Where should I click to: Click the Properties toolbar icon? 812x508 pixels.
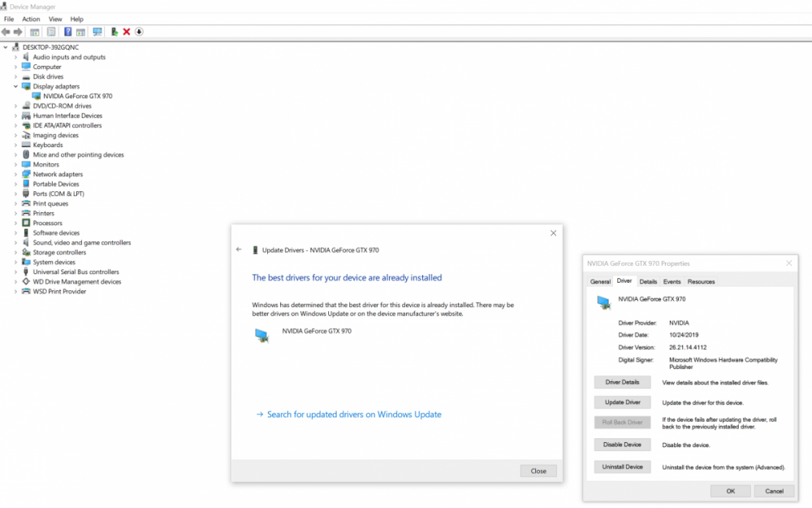click(51, 32)
